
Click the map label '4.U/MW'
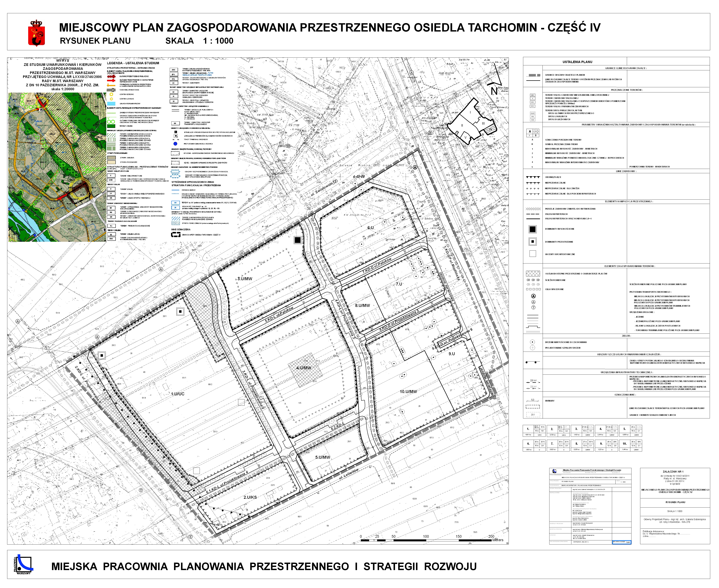(x=304, y=368)
